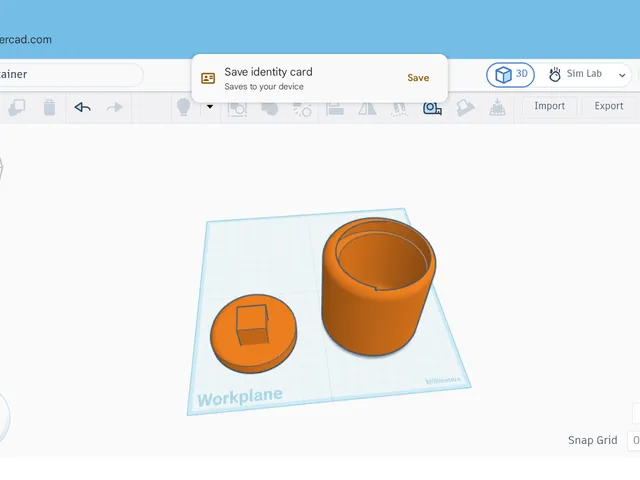Image resolution: width=640 pixels, height=480 pixels.
Task: Expand the Sim Lab chevron menu
Action: click(x=622, y=75)
